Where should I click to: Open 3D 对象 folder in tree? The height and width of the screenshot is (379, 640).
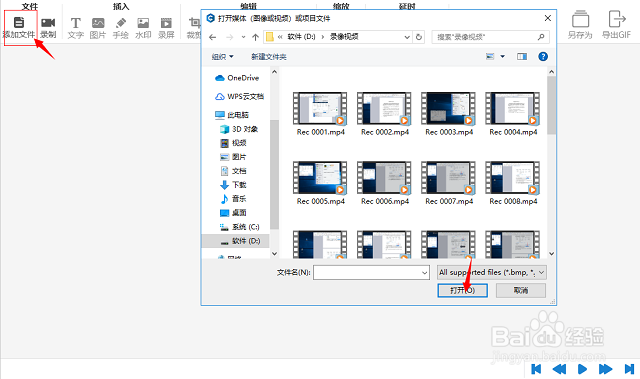[x=239, y=129]
